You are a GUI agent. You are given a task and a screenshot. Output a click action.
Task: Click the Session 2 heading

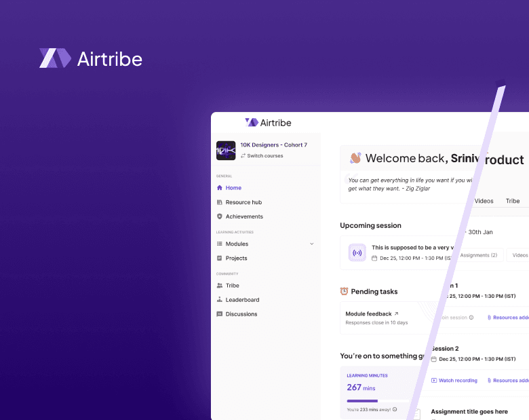(x=446, y=349)
